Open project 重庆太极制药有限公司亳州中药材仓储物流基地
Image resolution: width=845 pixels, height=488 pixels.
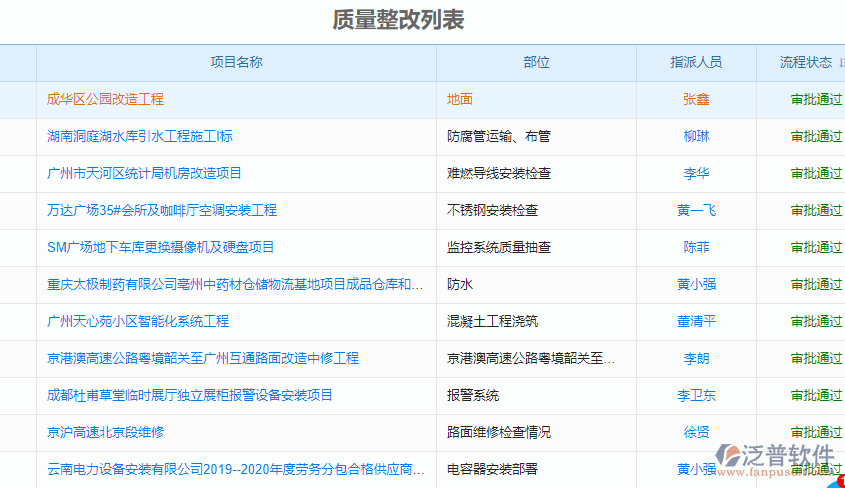point(235,284)
